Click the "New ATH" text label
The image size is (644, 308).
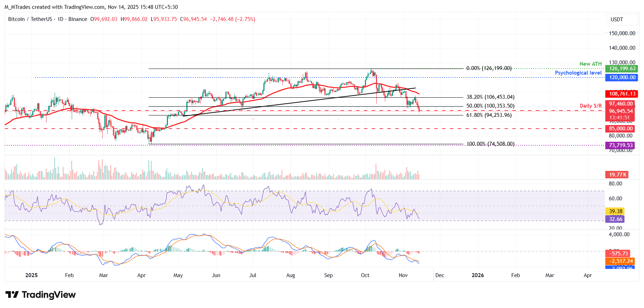click(590, 64)
